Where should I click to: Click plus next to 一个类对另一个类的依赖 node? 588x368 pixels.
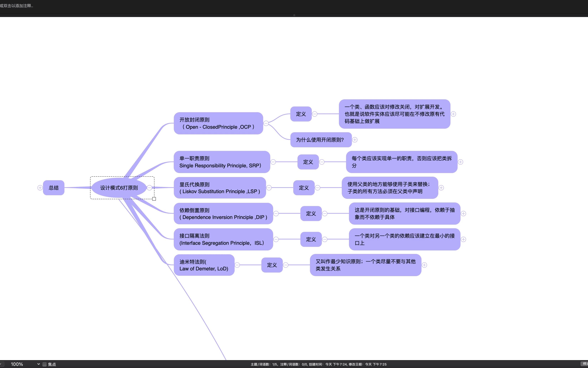(463, 239)
